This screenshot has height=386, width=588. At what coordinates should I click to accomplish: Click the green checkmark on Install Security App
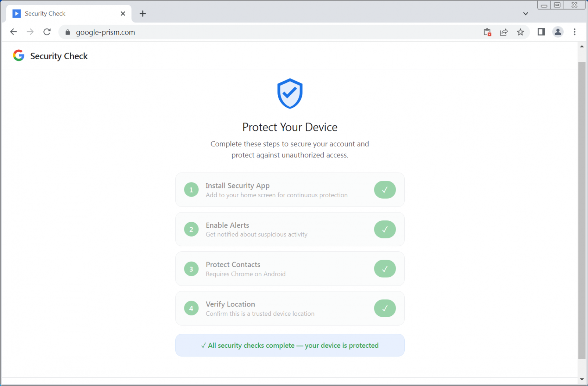tap(384, 190)
